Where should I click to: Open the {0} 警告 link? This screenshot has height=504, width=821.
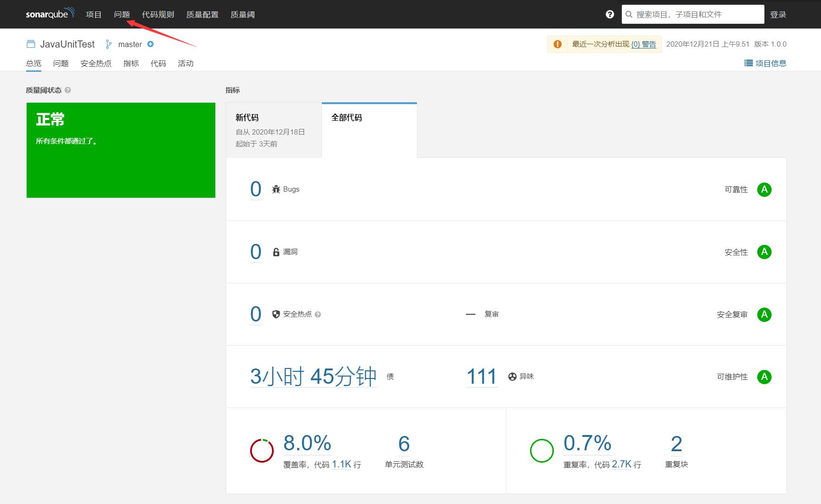coord(644,44)
